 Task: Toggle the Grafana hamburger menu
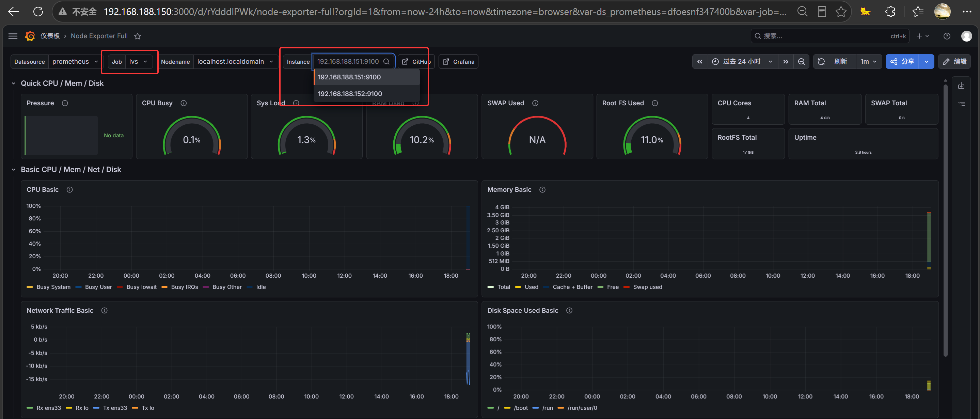(13, 36)
